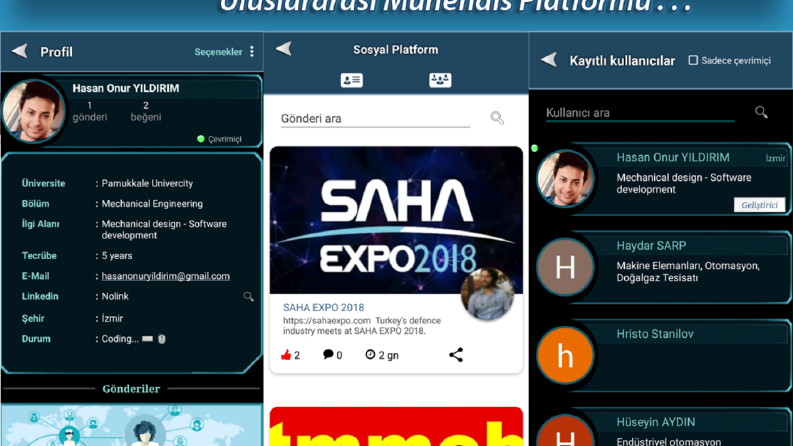
Task: Click the user search magnifier icon
Action: coord(761,112)
